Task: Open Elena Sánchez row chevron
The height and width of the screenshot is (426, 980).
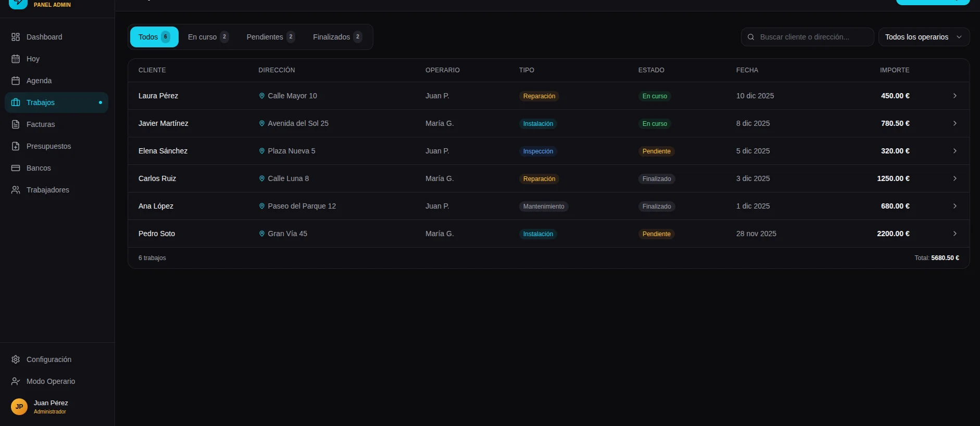Action: (955, 151)
